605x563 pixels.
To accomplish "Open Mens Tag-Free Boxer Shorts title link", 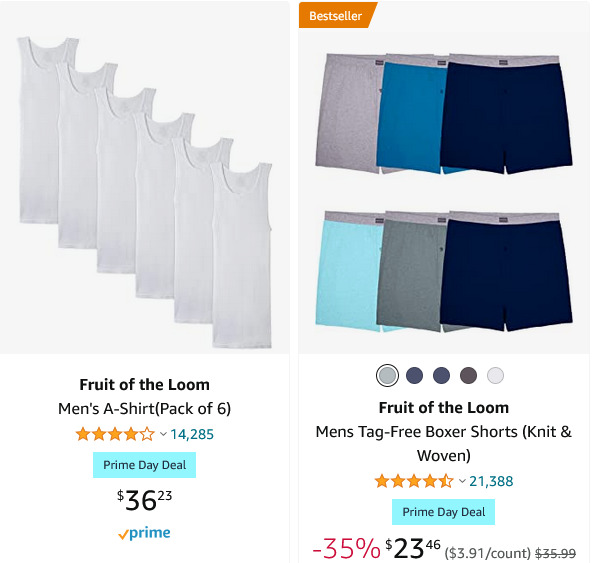I will [x=444, y=443].
